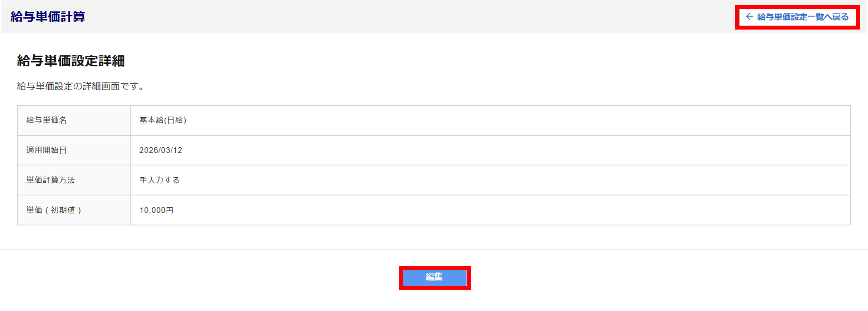
Task: Select the 手入力する value text
Action: pos(159,180)
